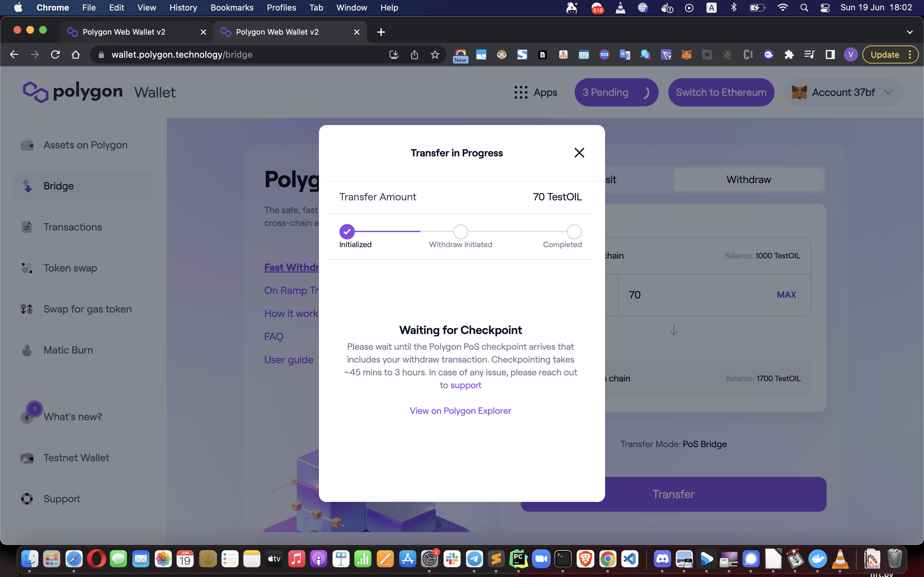Open the MetaMask fox extension icon
The width and height of the screenshot is (924, 577).
click(686, 54)
